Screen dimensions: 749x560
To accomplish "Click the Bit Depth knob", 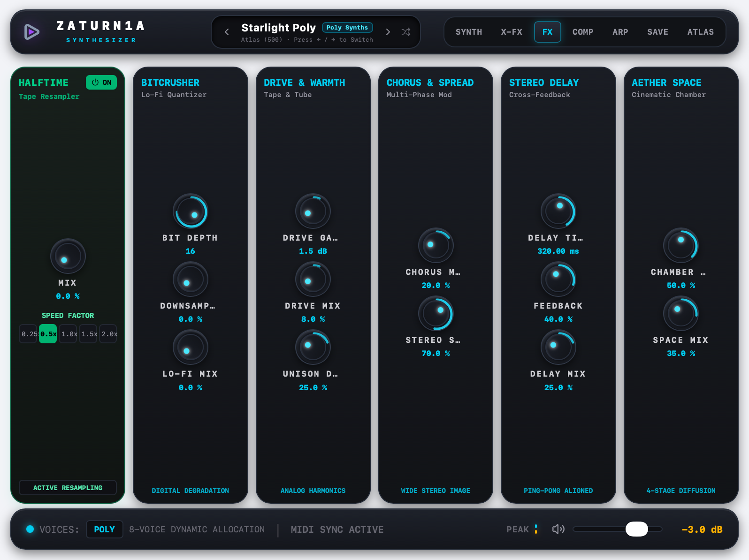I will pyautogui.click(x=191, y=211).
